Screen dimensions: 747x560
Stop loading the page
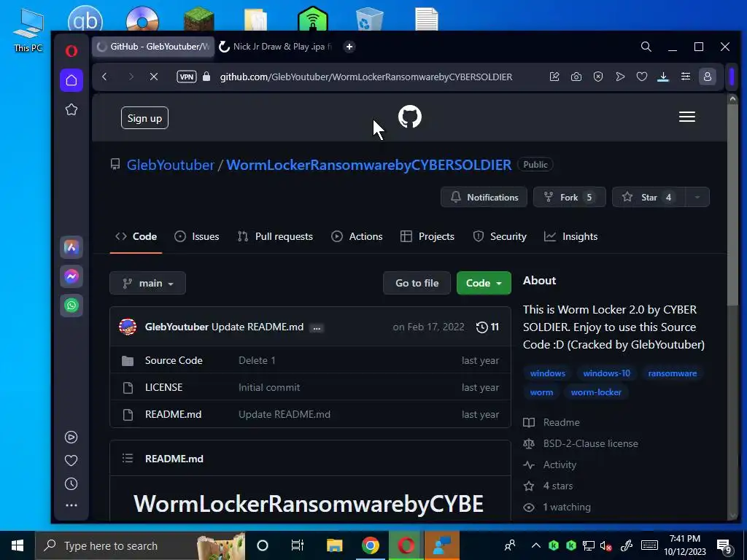pyautogui.click(x=154, y=76)
